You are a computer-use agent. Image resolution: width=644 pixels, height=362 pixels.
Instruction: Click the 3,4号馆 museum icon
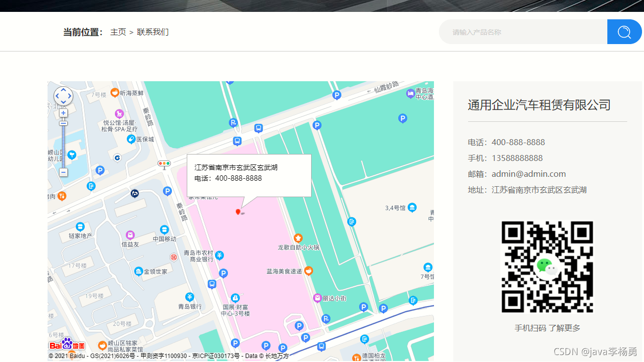click(412, 207)
